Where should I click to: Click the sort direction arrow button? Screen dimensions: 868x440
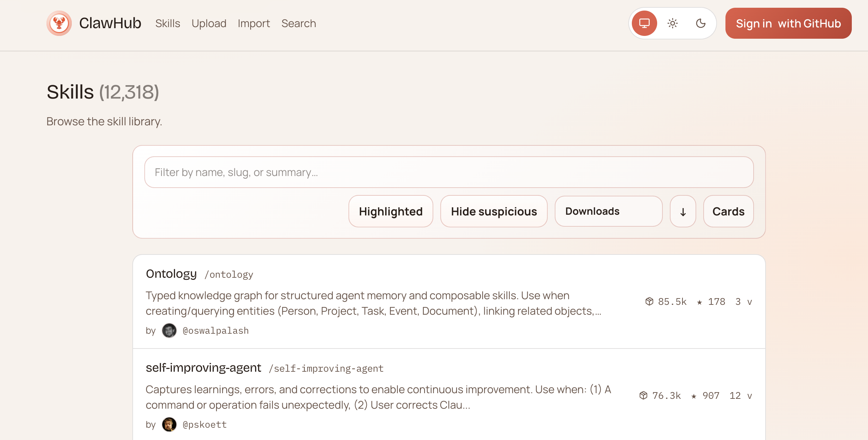click(x=683, y=212)
